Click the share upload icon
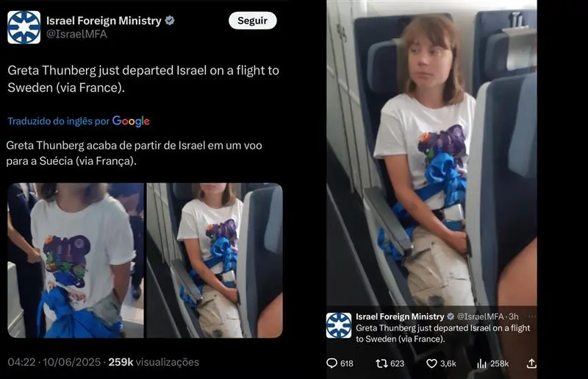This screenshot has width=588, height=379. pyautogui.click(x=531, y=363)
